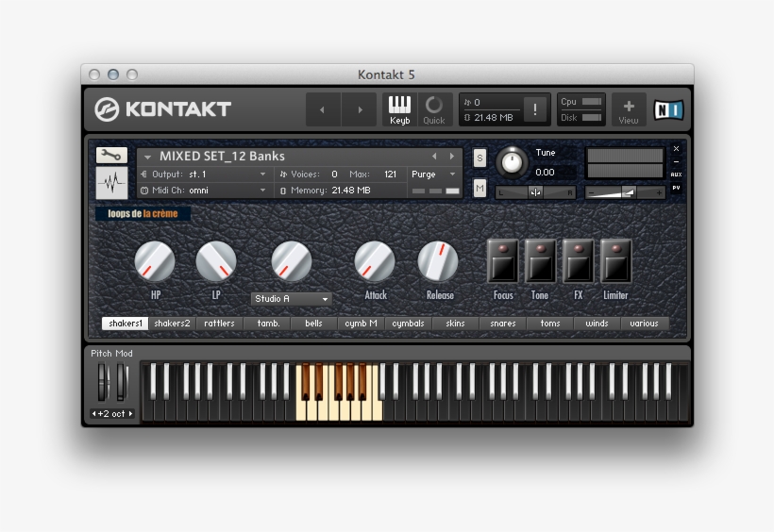Toggle the Keyb on-screen keyboard icon
Viewport: 774px width, 532px height.
(x=399, y=109)
